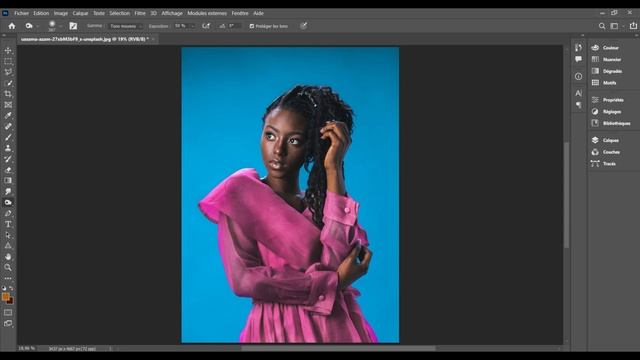This screenshot has height=360, width=640.
Task: Toggle Quick Mask mode
Action: pyautogui.click(x=8, y=313)
